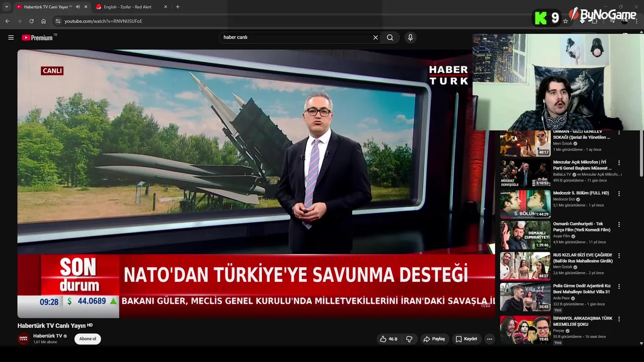The image size is (644, 362).
Task: Expand the tab search dropdown arrow
Action: coord(7,7)
